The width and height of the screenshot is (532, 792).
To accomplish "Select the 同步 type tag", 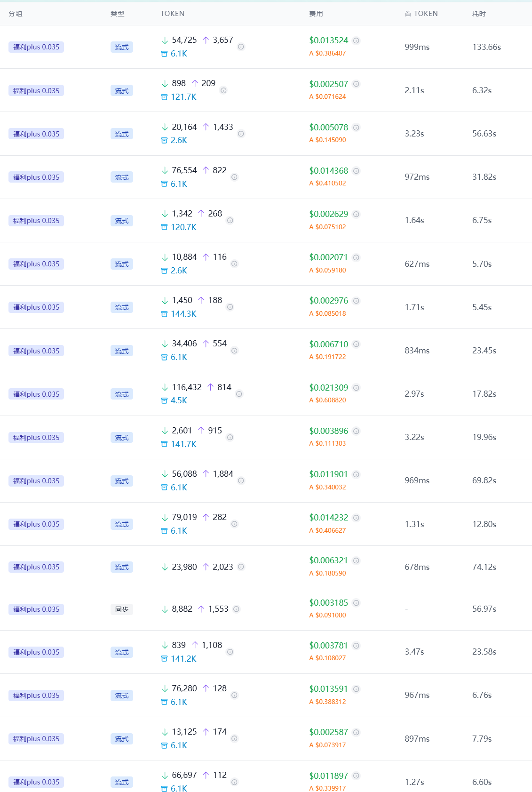I will [122, 609].
